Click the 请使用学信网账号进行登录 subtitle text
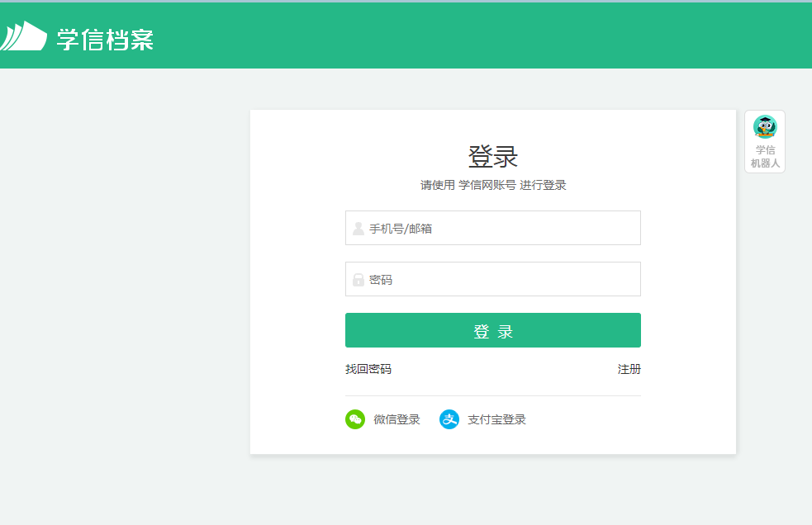 pos(492,185)
